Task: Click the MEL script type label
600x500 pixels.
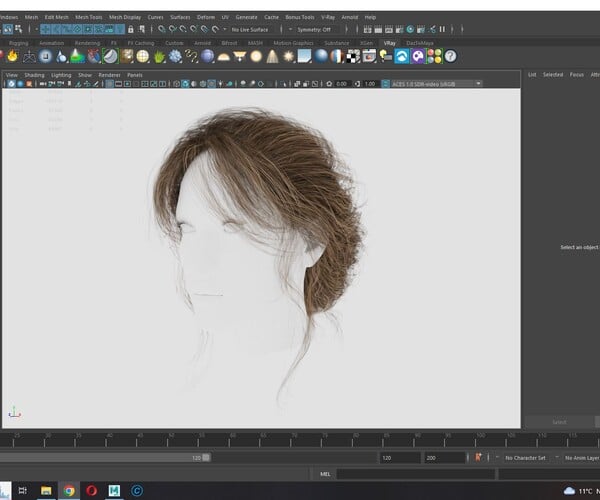Action: (325, 474)
